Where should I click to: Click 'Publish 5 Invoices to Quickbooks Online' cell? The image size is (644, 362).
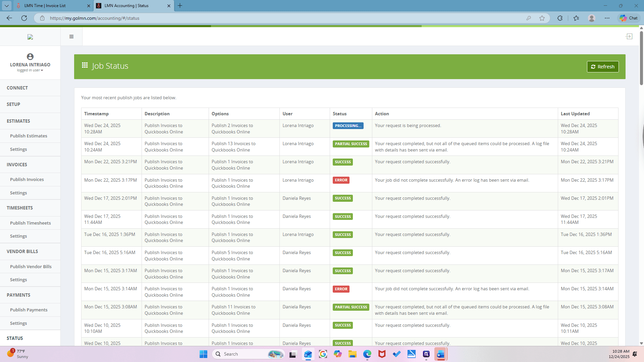(x=244, y=256)
